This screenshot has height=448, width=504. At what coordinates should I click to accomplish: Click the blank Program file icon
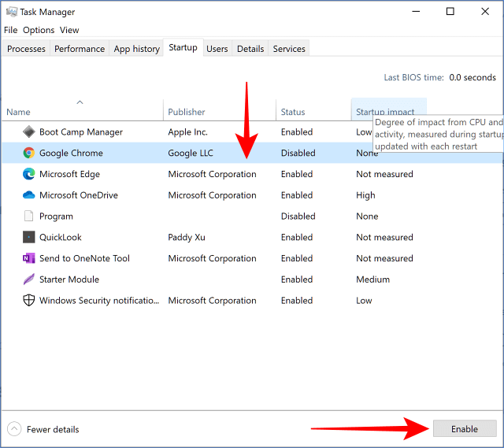point(29,216)
